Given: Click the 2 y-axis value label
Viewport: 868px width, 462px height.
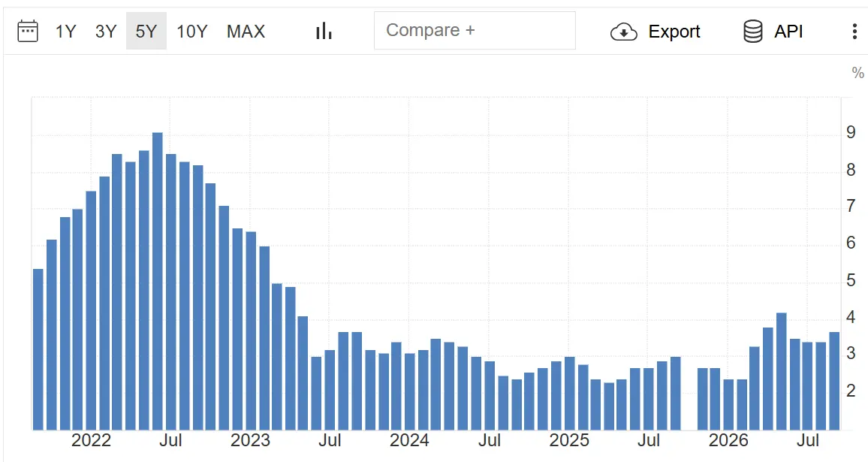Looking at the screenshot, I should coord(851,391).
